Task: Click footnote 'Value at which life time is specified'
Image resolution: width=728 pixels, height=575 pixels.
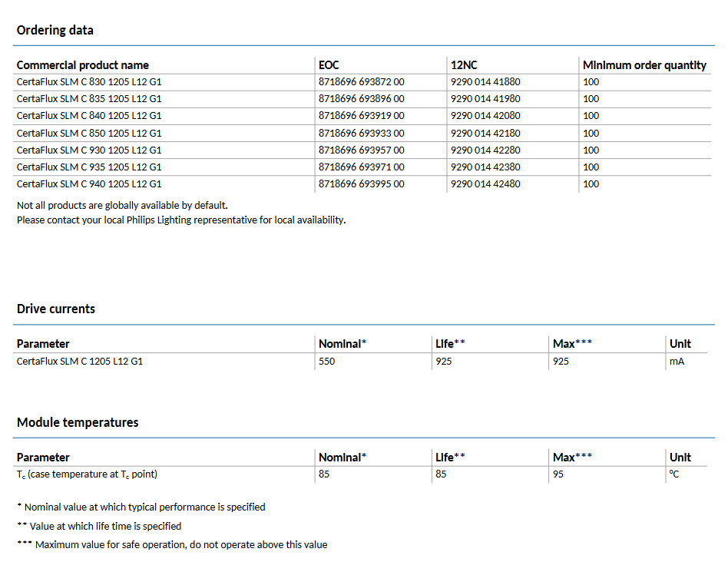Action: coord(99,527)
